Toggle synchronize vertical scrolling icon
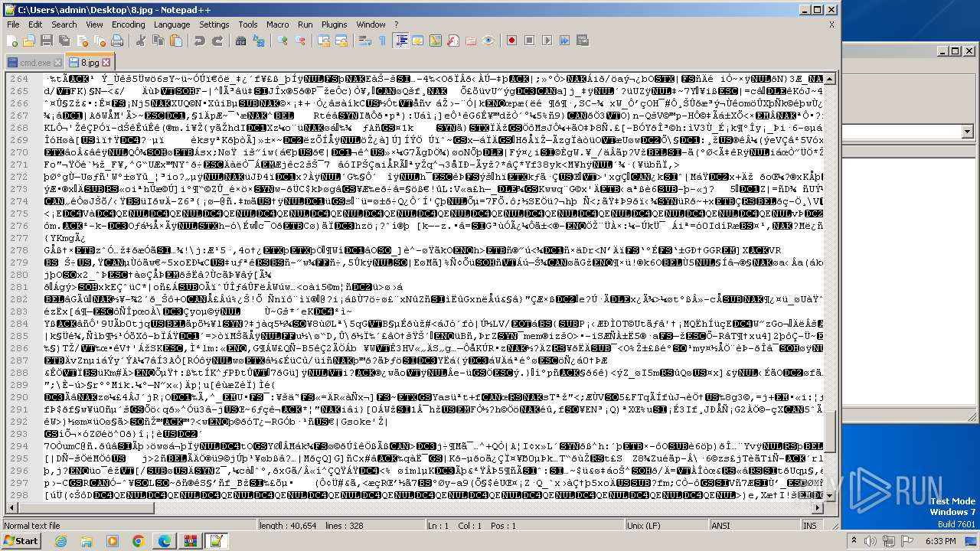 pos(324,41)
